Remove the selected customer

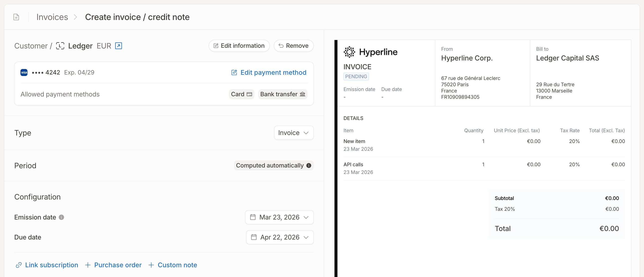pos(294,46)
